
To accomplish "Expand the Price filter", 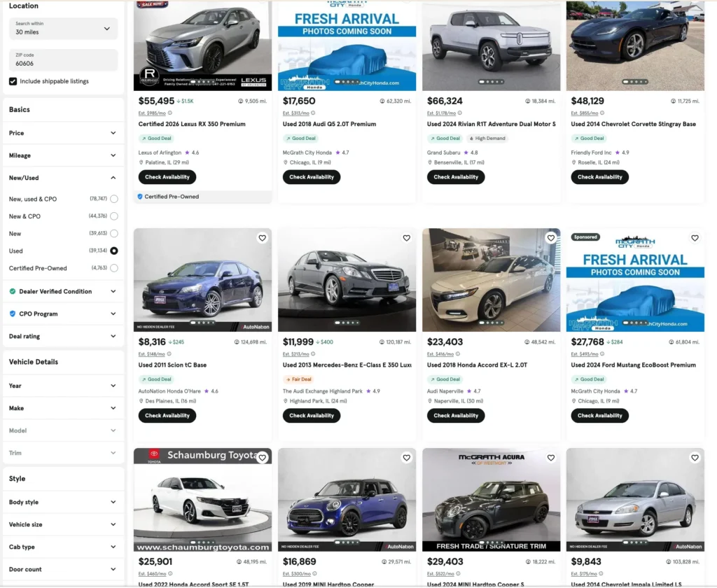I will 63,133.
